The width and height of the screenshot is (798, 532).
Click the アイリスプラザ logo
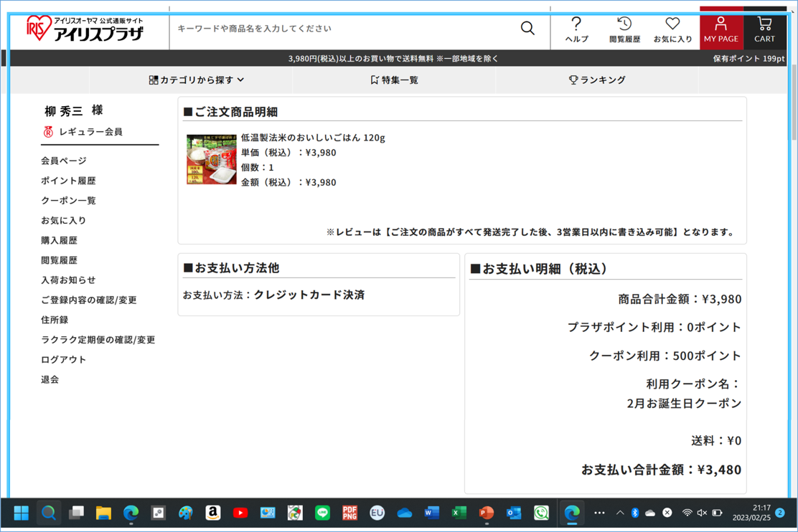click(86, 30)
